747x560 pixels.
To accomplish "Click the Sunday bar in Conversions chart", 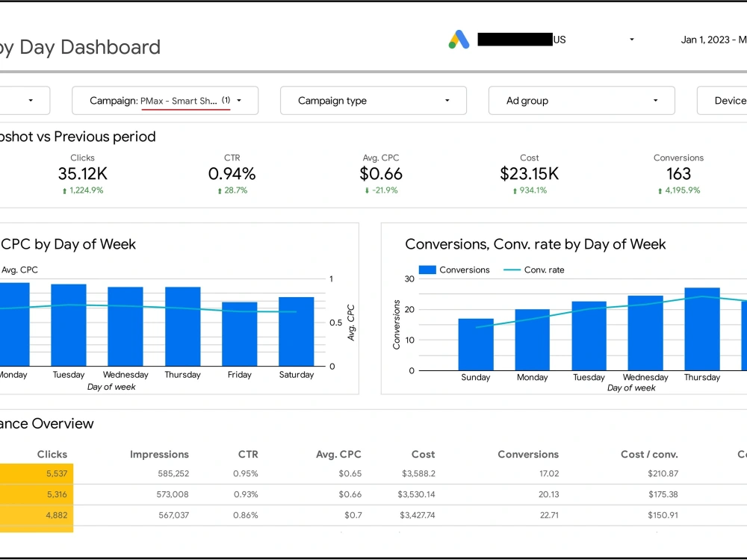I will 476,344.
